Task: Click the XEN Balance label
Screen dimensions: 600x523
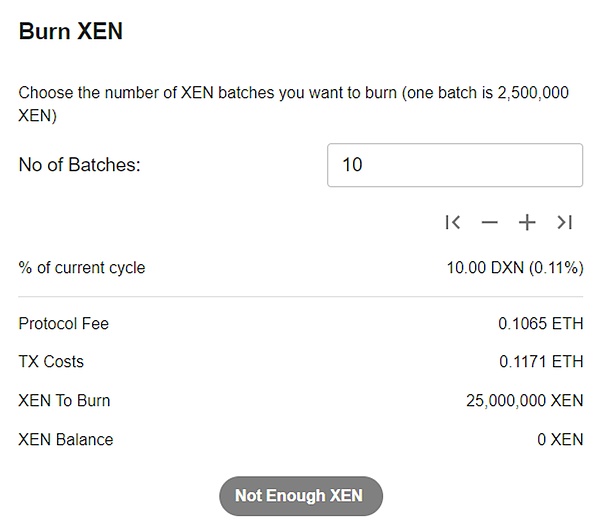Action: click(x=66, y=440)
